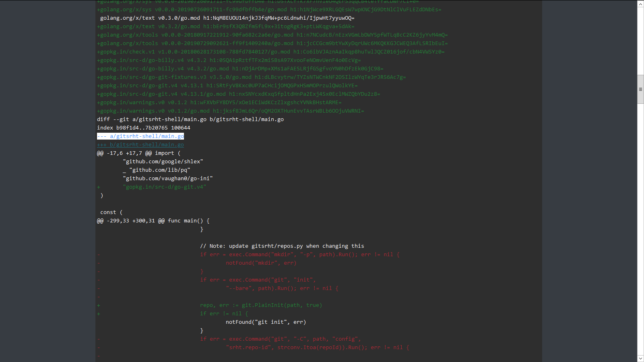
Task: Click the removed 'exec.Command("mkdir"' line
Action: (299, 255)
